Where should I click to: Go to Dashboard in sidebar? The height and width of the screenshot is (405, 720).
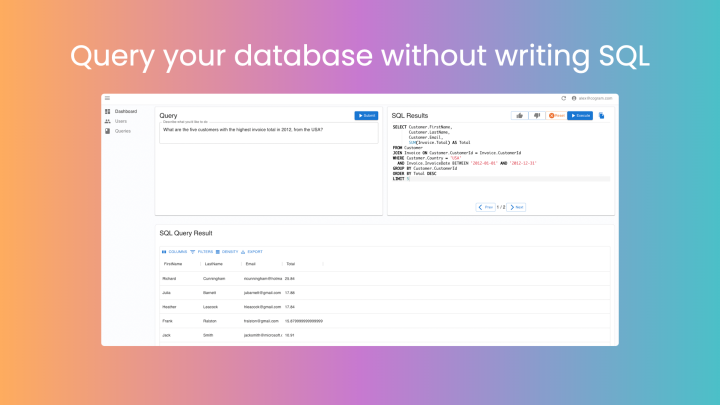[x=125, y=111]
